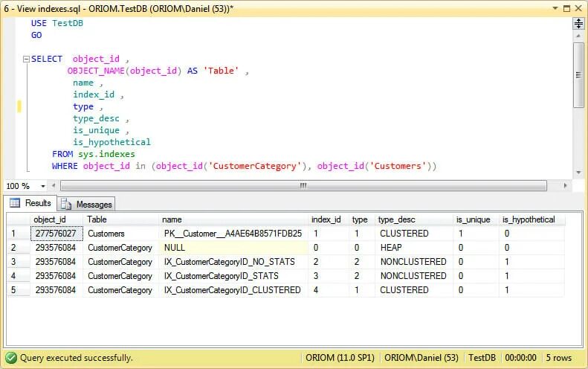This screenshot has height=369, width=588.
Task: Click is_hypothetical in the SELECT list
Action: coord(112,142)
